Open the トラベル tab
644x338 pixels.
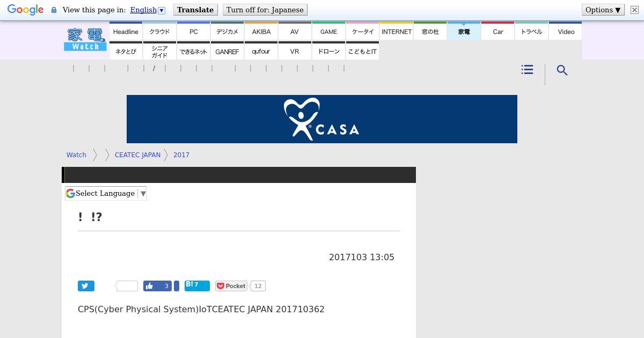pyautogui.click(x=531, y=31)
